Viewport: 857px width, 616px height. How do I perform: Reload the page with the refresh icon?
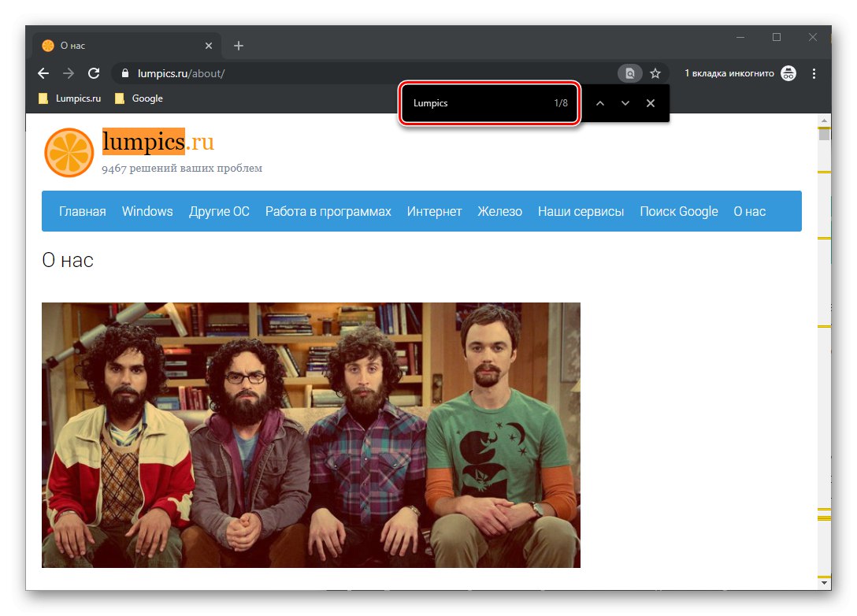(94, 73)
